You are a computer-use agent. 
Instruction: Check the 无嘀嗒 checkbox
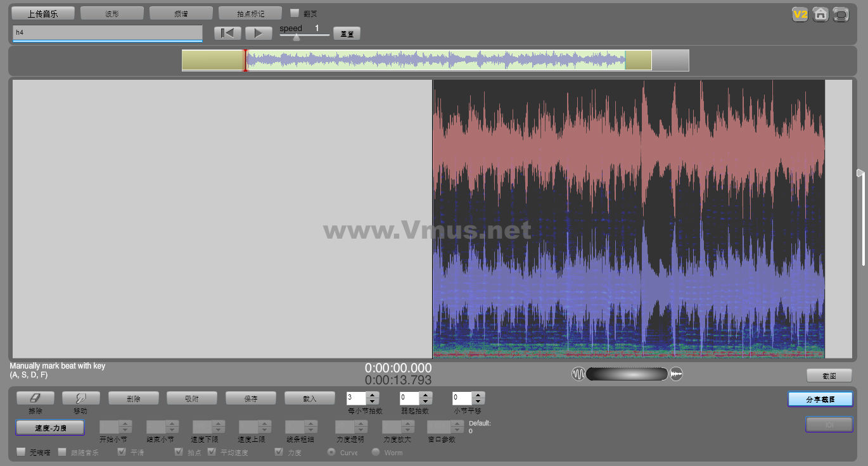click(x=21, y=452)
